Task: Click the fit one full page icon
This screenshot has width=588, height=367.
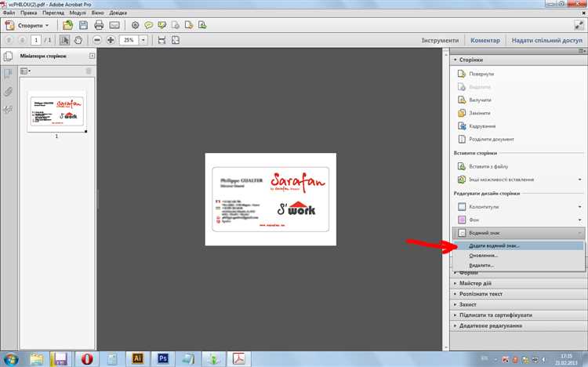Action: (x=175, y=40)
